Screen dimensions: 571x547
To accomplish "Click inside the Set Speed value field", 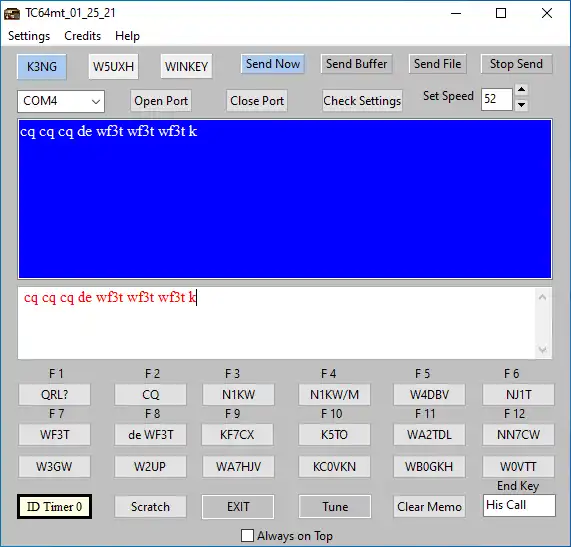I will pos(497,99).
